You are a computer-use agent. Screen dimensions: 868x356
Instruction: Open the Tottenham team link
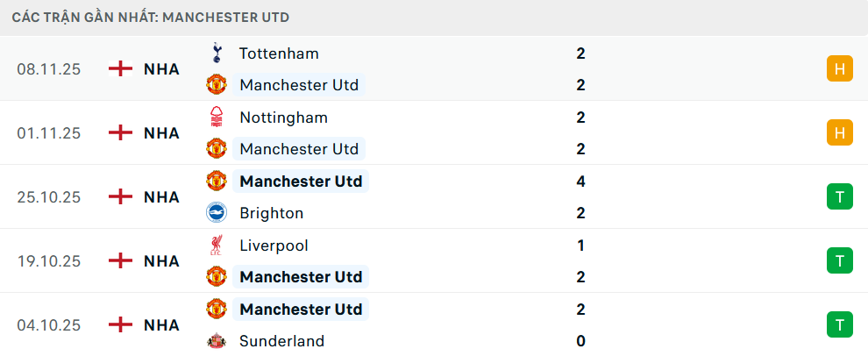tap(279, 53)
